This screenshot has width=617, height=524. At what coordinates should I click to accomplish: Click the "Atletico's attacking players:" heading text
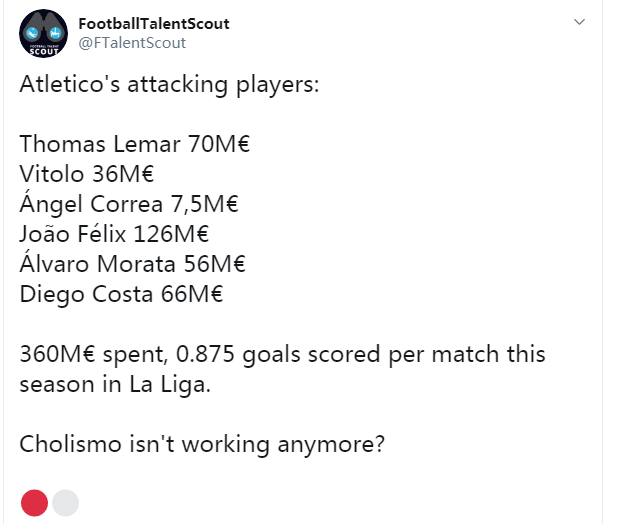click(169, 84)
